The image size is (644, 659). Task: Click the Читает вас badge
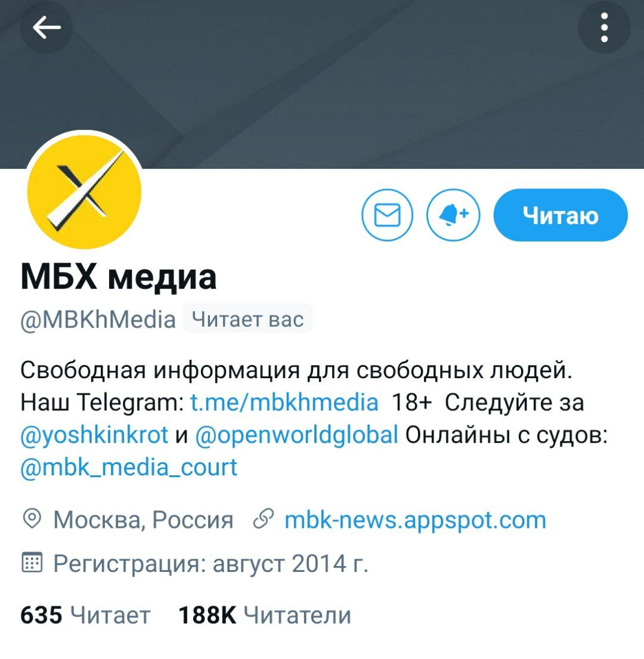[247, 319]
